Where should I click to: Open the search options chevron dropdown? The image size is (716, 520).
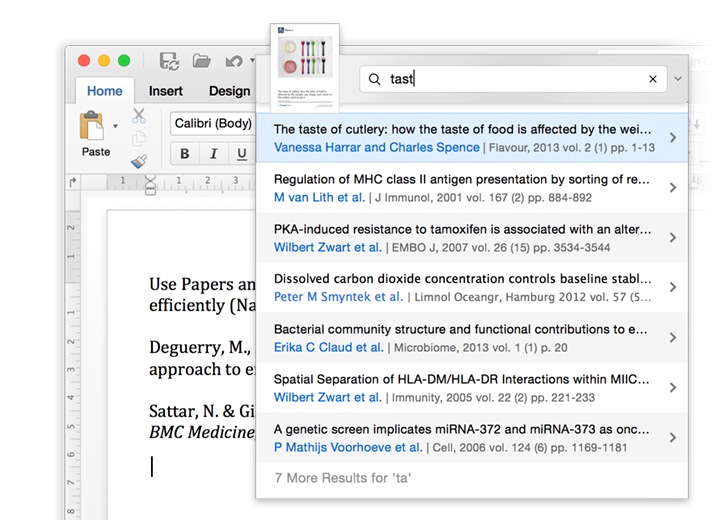pyautogui.click(x=678, y=79)
